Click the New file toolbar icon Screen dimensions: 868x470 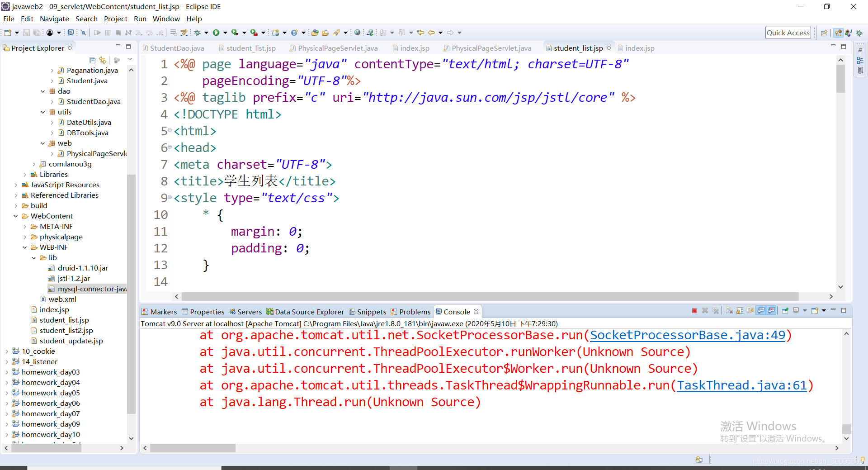pyautogui.click(x=8, y=33)
